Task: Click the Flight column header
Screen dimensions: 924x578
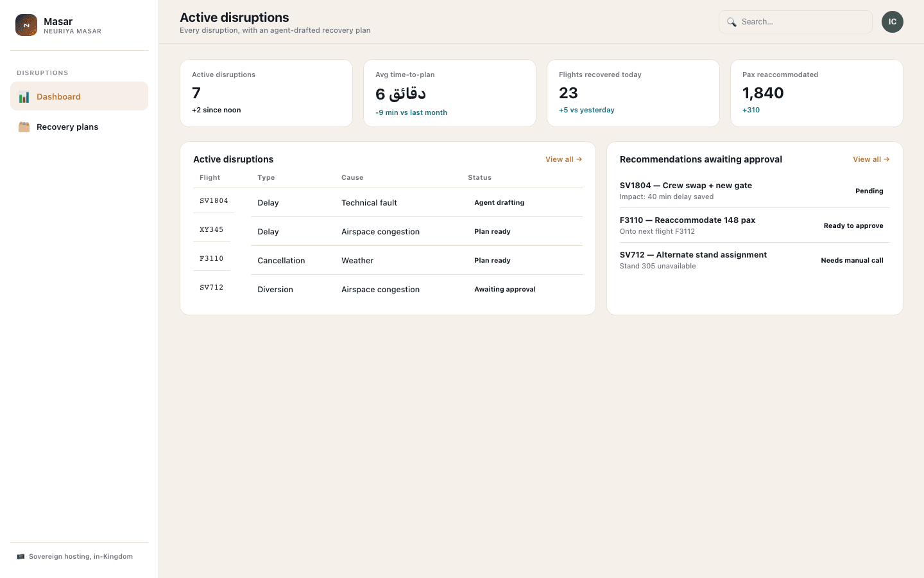Action: point(210,177)
